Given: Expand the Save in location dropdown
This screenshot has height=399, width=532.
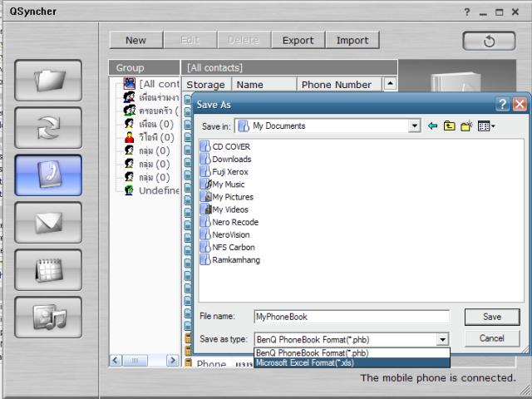Looking at the screenshot, I should [415, 126].
